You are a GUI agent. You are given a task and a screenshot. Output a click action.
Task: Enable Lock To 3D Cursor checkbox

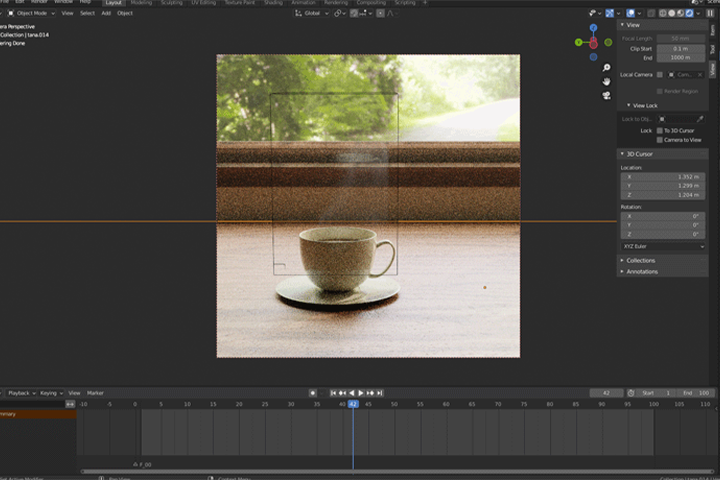tap(660, 130)
